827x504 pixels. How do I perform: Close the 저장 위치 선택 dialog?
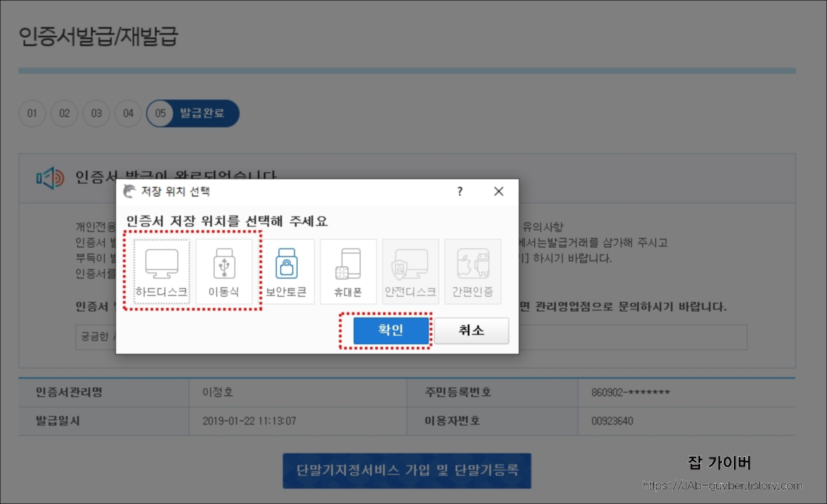click(498, 191)
